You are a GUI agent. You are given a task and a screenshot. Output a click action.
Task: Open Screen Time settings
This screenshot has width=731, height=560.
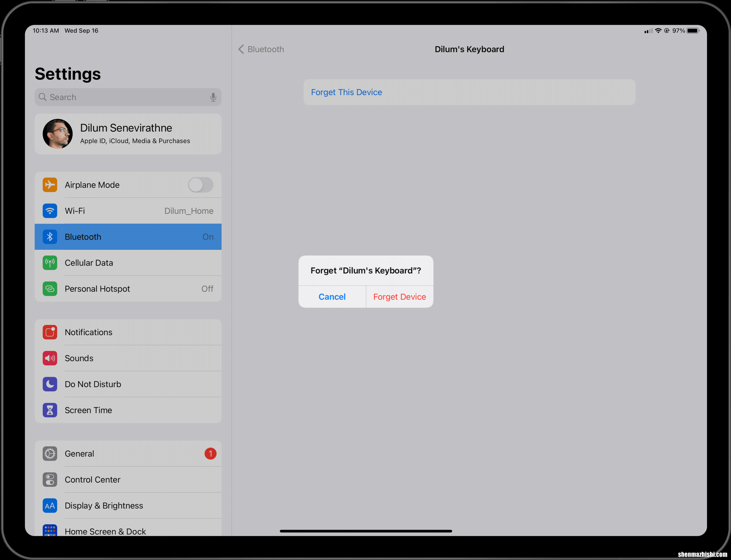128,410
